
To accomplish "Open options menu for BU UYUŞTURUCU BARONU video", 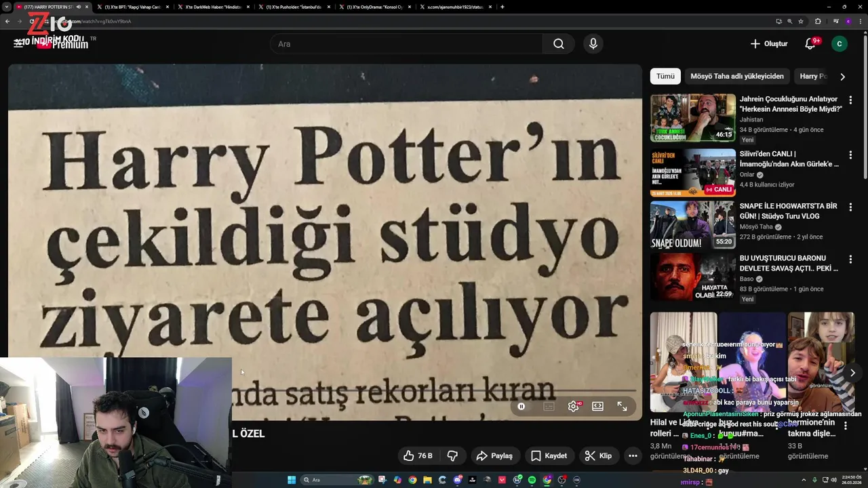I will pyautogui.click(x=850, y=259).
